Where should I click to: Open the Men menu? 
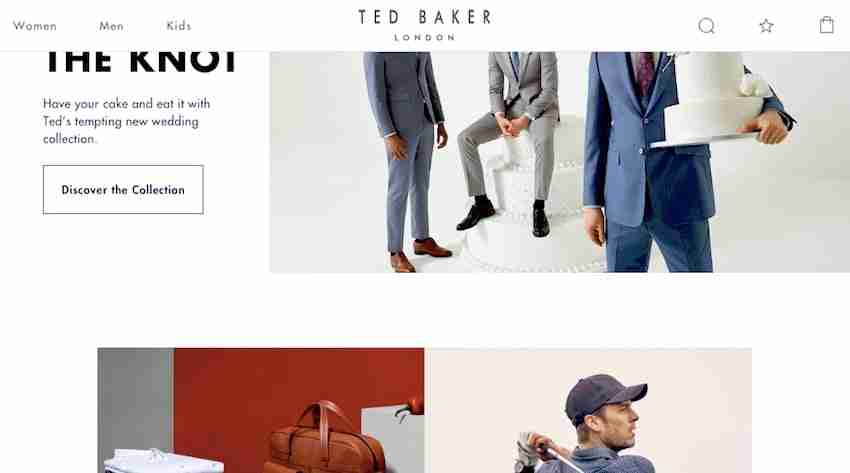coord(111,26)
